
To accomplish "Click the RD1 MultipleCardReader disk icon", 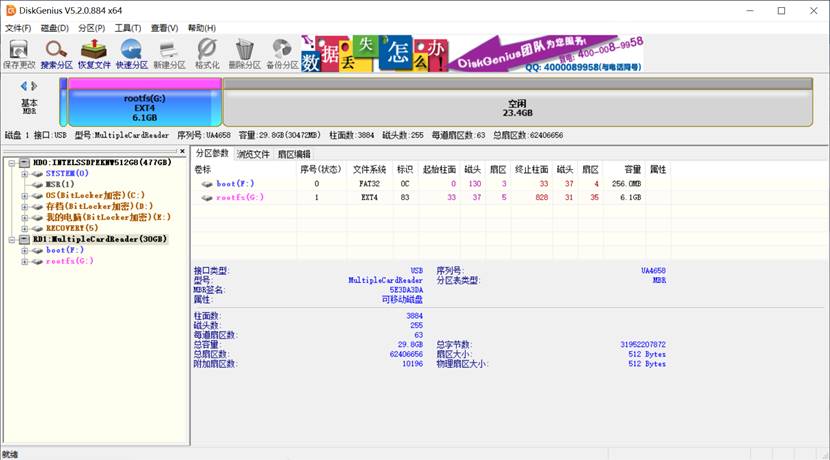I will click(x=24, y=239).
